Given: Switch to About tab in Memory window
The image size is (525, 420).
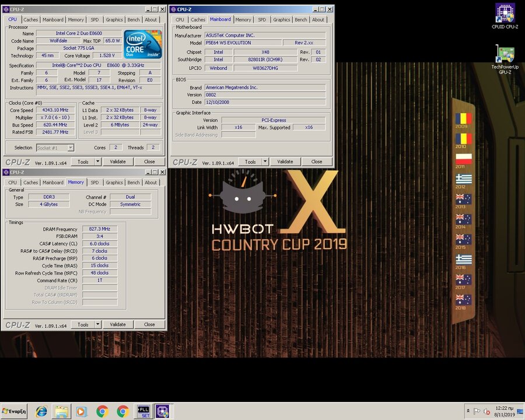Looking at the screenshot, I should coord(150,182).
